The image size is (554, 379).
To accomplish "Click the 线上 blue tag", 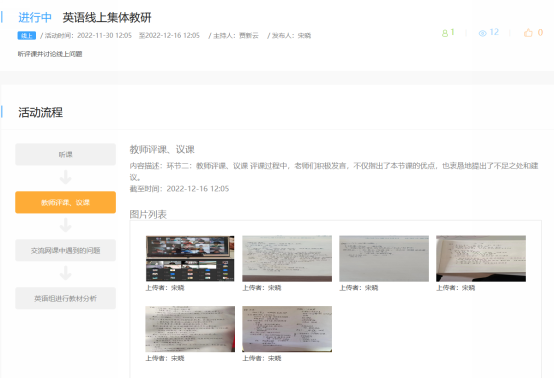I will [x=26, y=35].
